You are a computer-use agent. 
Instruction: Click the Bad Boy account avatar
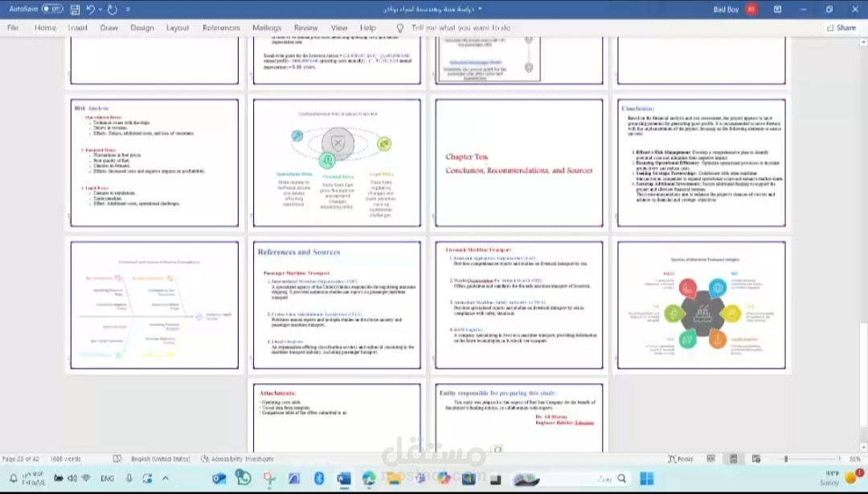pyautogui.click(x=751, y=9)
